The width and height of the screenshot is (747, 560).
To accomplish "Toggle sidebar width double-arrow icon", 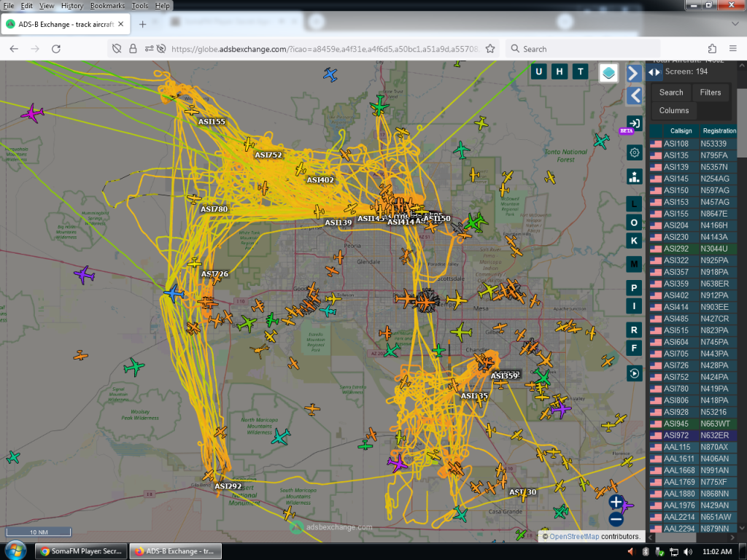I will point(654,72).
